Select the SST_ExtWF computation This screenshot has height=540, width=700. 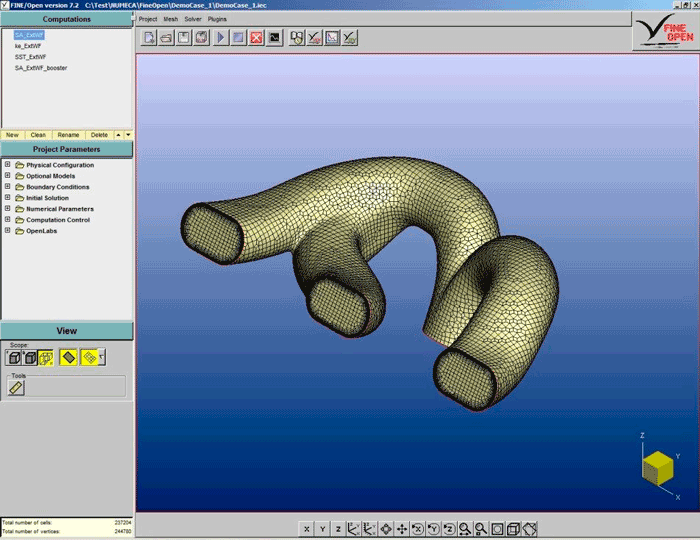point(28,57)
